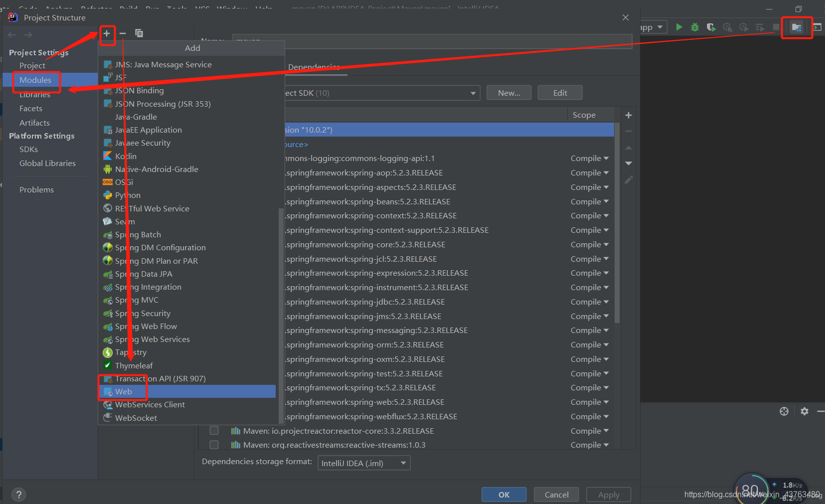This screenshot has width=825, height=504.
Task: Click the crosshair locate icon in IDE panel
Action: click(x=784, y=411)
